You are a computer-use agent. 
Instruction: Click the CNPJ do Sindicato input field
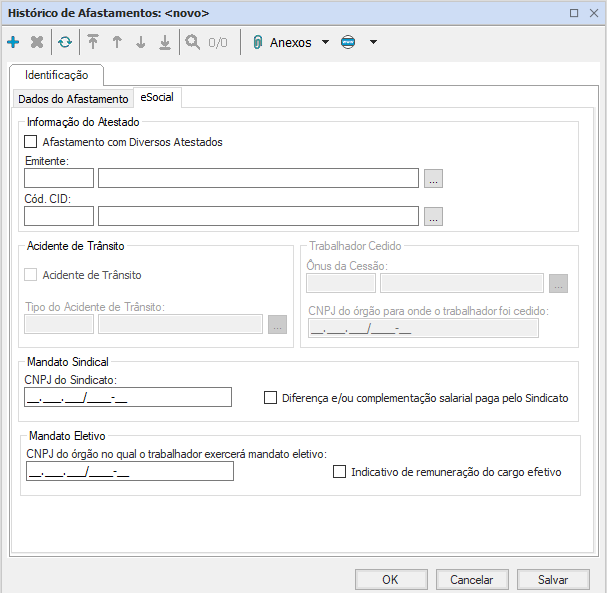pos(128,398)
